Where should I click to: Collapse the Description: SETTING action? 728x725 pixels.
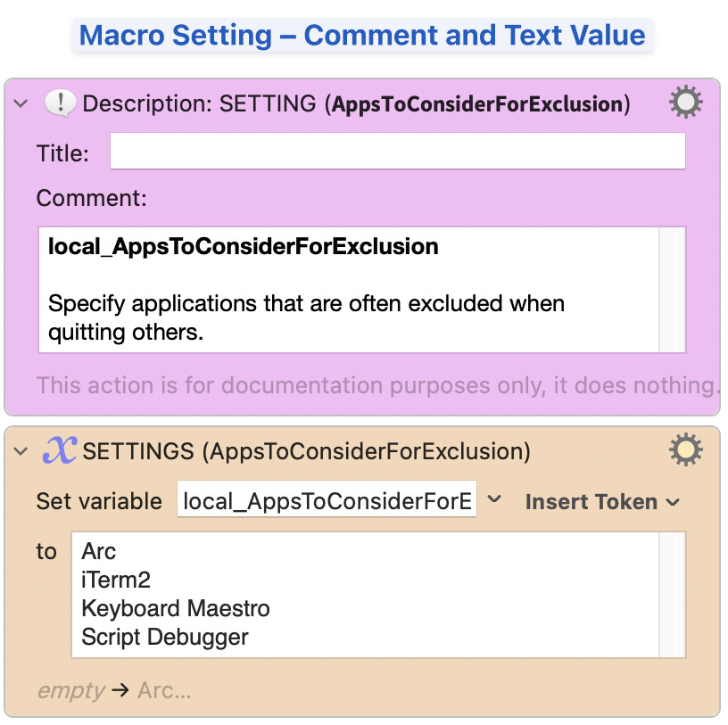21,104
